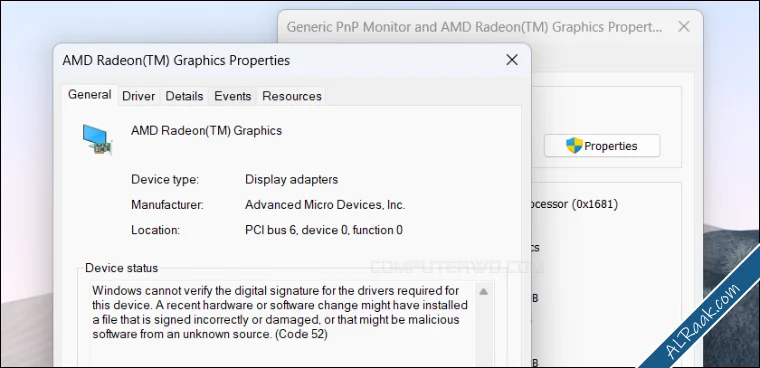
Task: Select the 'AMD Radeon(TM) Graphics' device name text
Action: (206, 131)
